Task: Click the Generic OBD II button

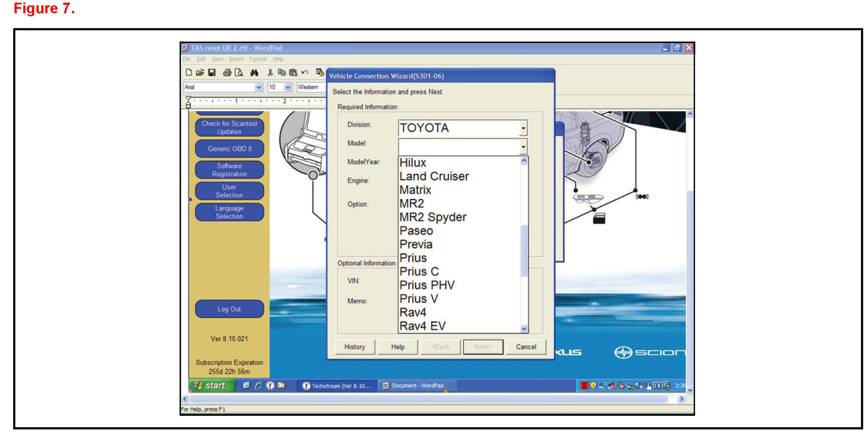Action: click(x=229, y=149)
